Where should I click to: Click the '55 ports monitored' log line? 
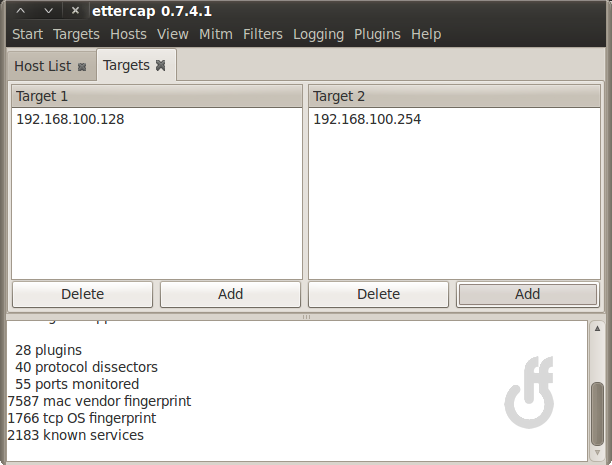(x=77, y=384)
